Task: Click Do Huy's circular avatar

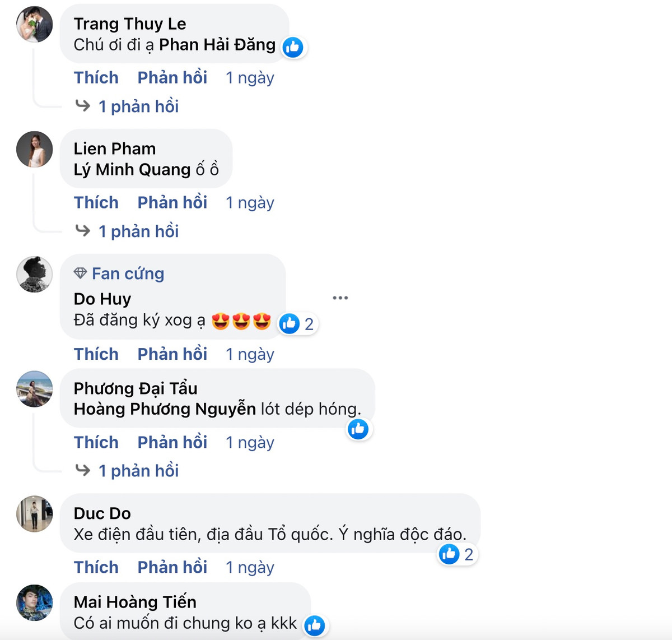Action: [x=34, y=275]
